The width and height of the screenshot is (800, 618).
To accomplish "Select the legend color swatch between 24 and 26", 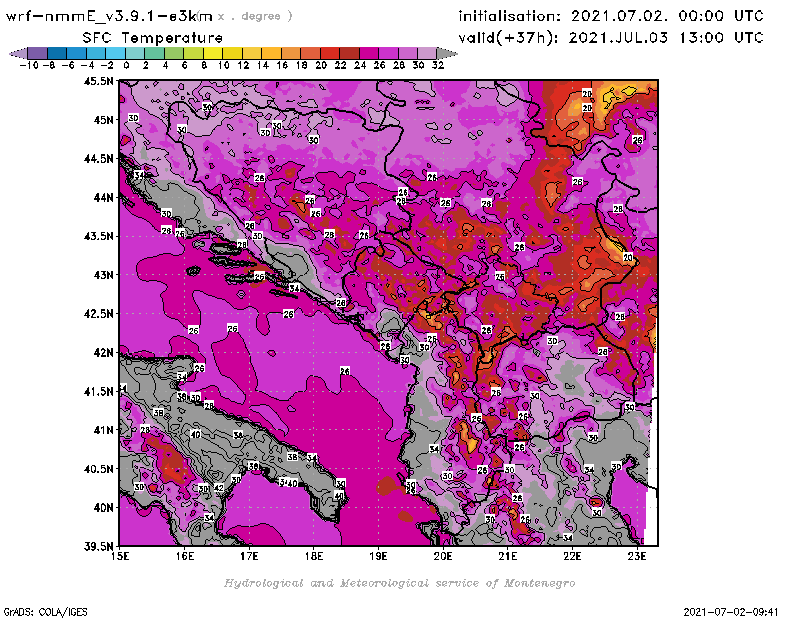I will 368,53.
